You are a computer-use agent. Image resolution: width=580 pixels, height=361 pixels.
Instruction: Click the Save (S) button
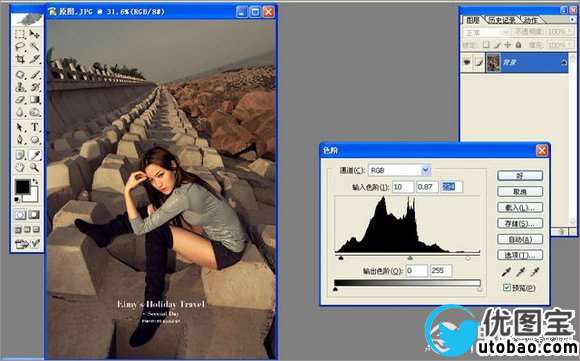coord(520,223)
